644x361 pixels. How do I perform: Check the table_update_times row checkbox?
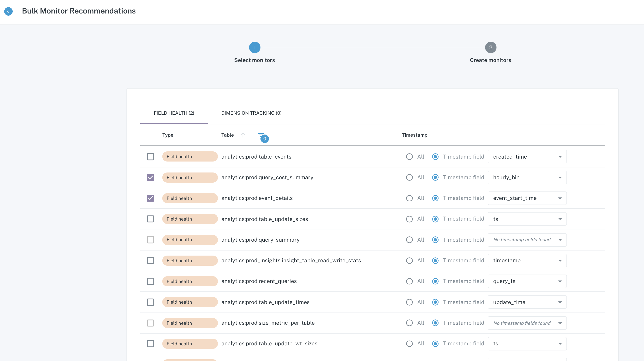coord(150,302)
